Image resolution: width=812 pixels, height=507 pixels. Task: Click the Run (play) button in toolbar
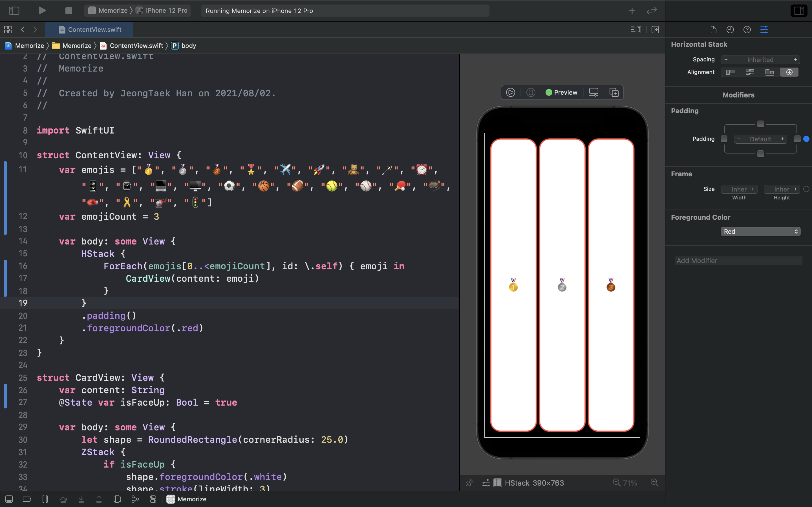point(42,11)
